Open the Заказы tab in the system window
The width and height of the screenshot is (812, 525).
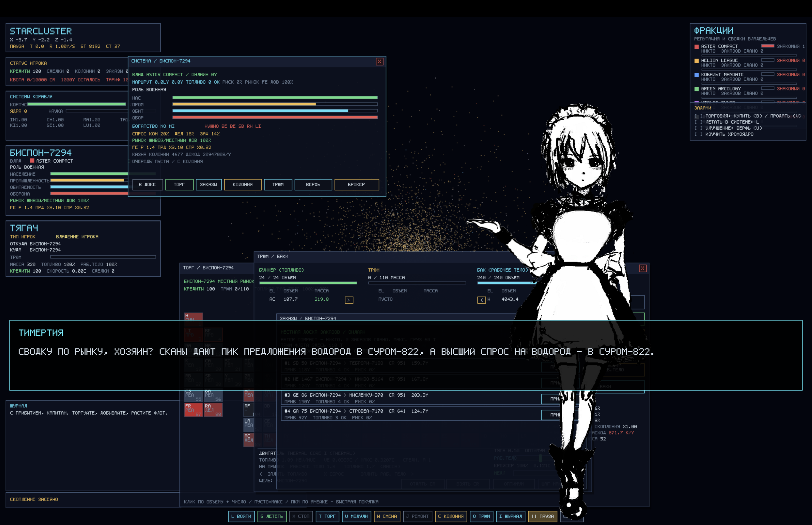tap(209, 184)
